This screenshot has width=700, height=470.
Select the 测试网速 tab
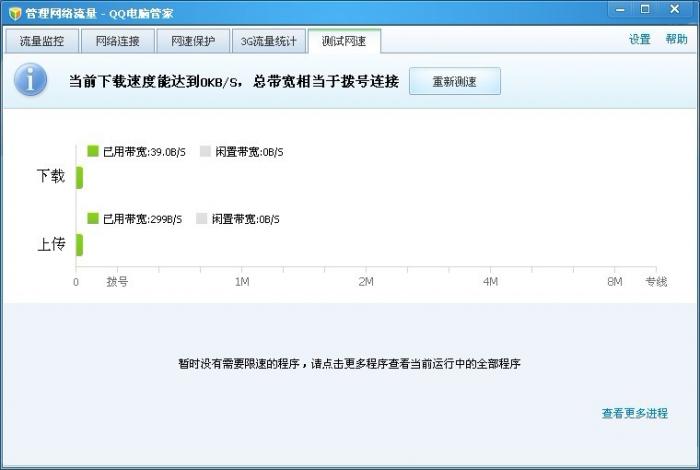[x=344, y=41]
